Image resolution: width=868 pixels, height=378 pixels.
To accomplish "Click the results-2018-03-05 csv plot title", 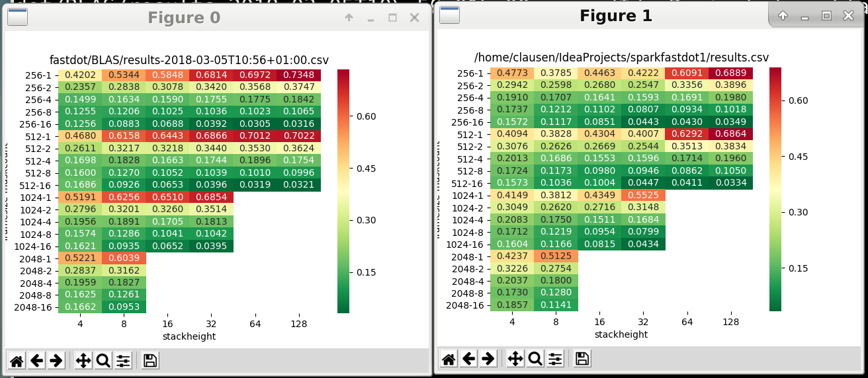I will point(189,59).
